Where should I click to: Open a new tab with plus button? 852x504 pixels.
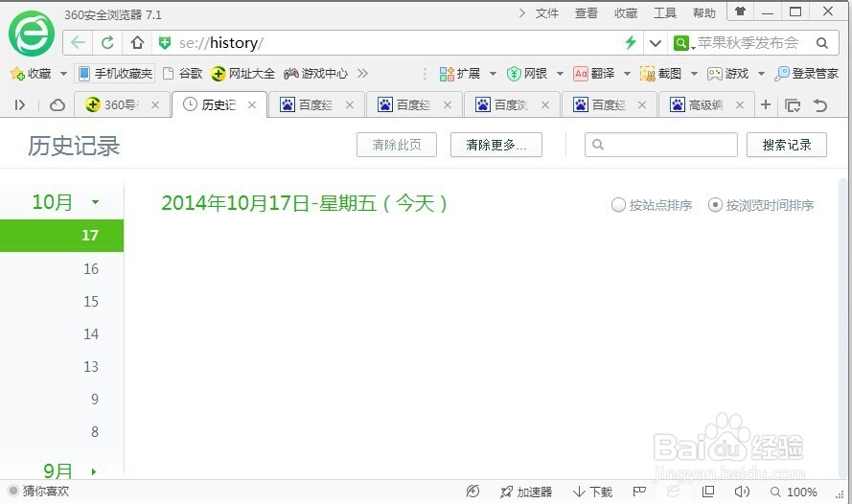[766, 104]
